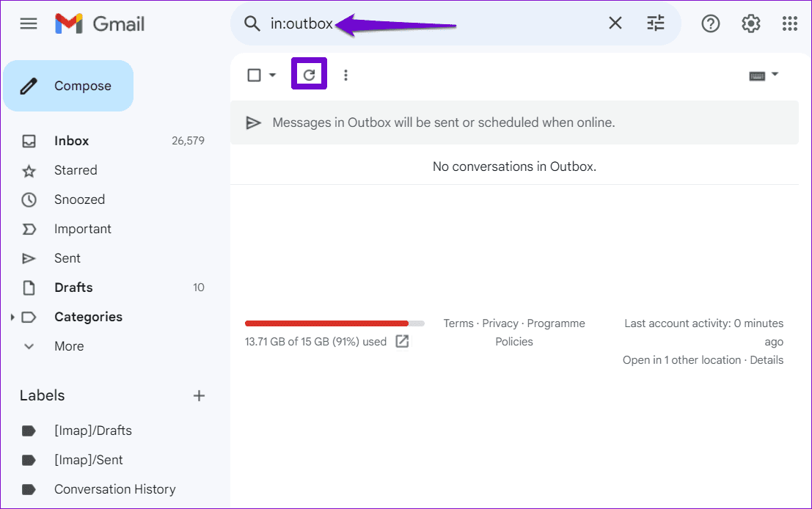Image resolution: width=812 pixels, height=509 pixels.
Task: Click the Starred label star icon
Action: click(x=28, y=169)
